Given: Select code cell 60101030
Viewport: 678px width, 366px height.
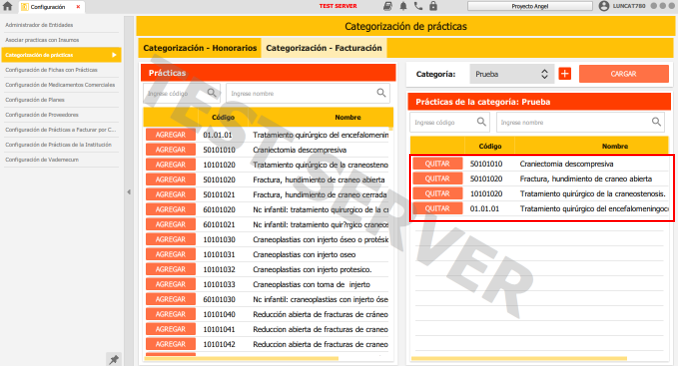Looking at the screenshot, I should click(x=219, y=299).
